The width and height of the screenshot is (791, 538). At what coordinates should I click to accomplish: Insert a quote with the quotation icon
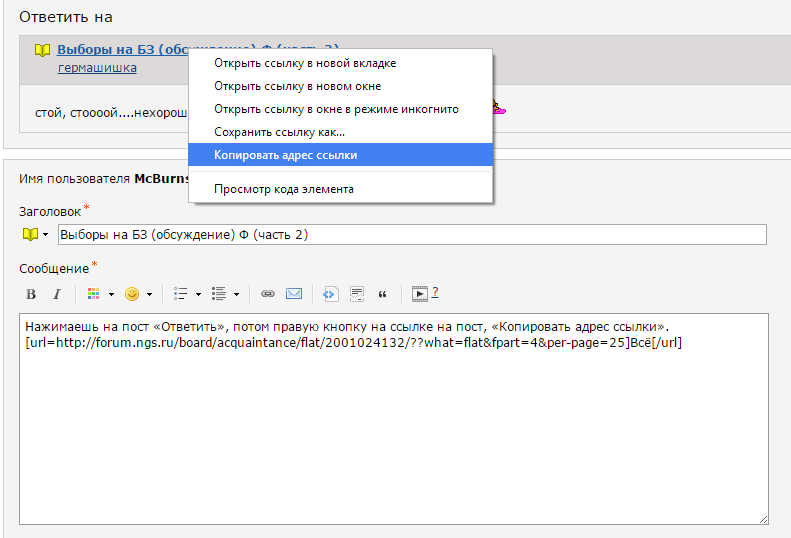click(382, 294)
